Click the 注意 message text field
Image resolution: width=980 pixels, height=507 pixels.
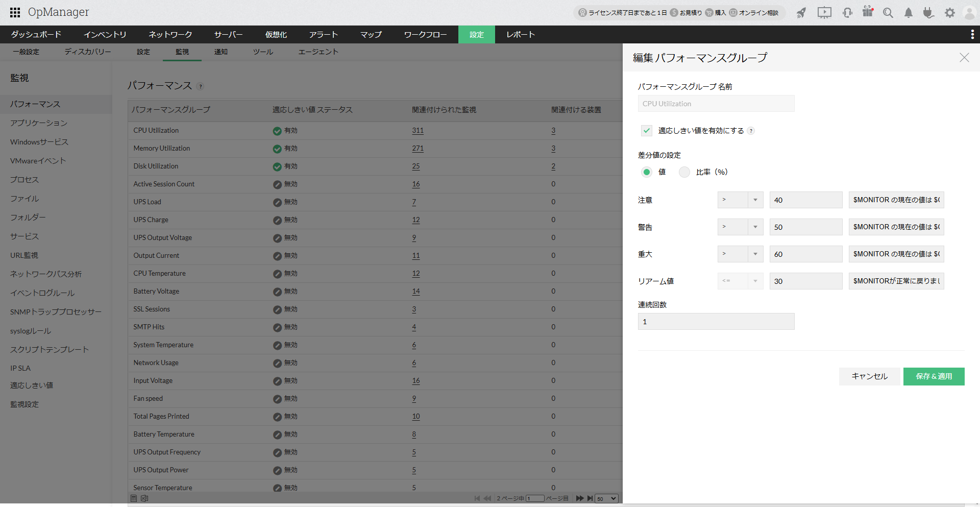pos(896,200)
